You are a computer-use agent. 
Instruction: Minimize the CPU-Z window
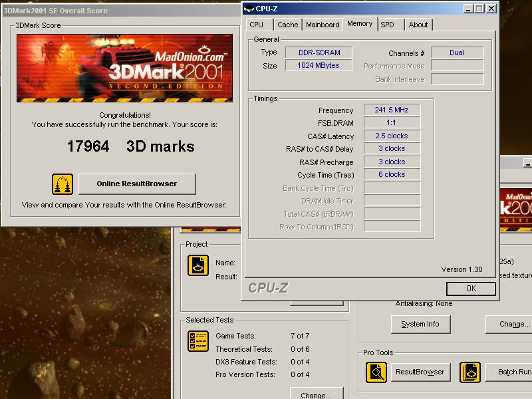click(x=468, y=9)
